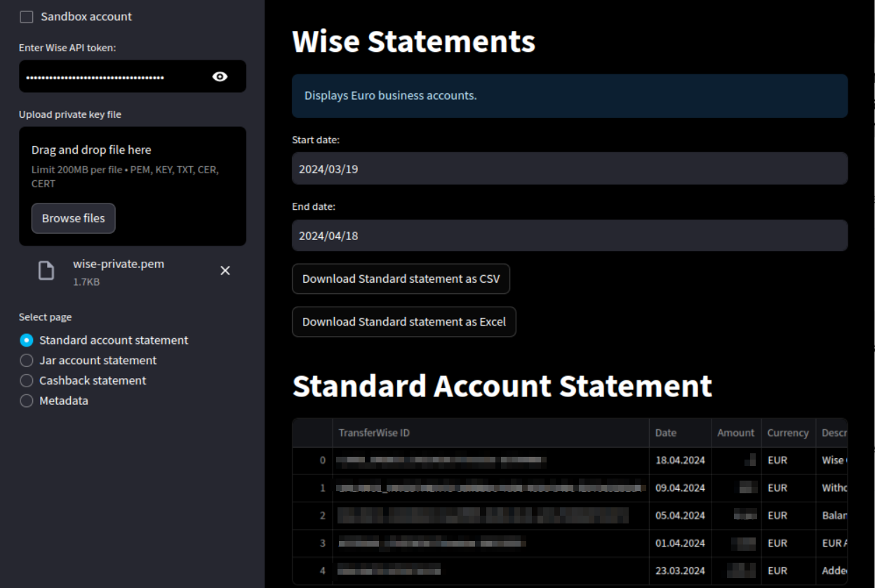
Task: Select the date cell 18.04.2024
Action: coord(680,461)
